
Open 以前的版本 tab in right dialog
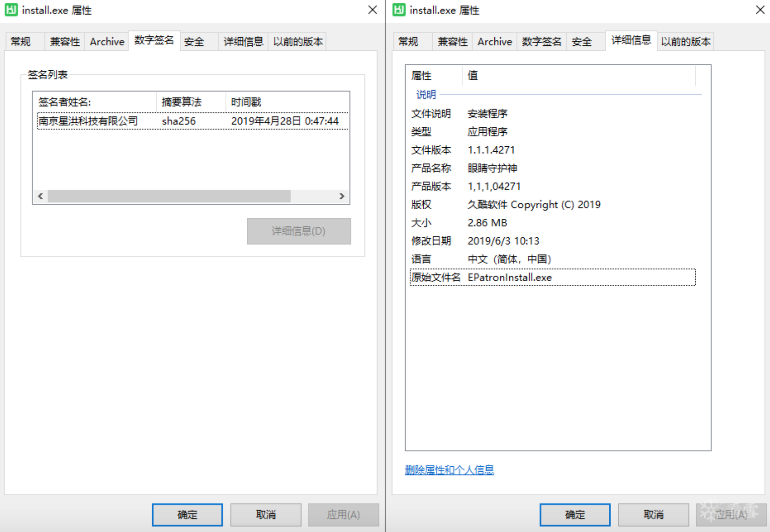(685, 42)
